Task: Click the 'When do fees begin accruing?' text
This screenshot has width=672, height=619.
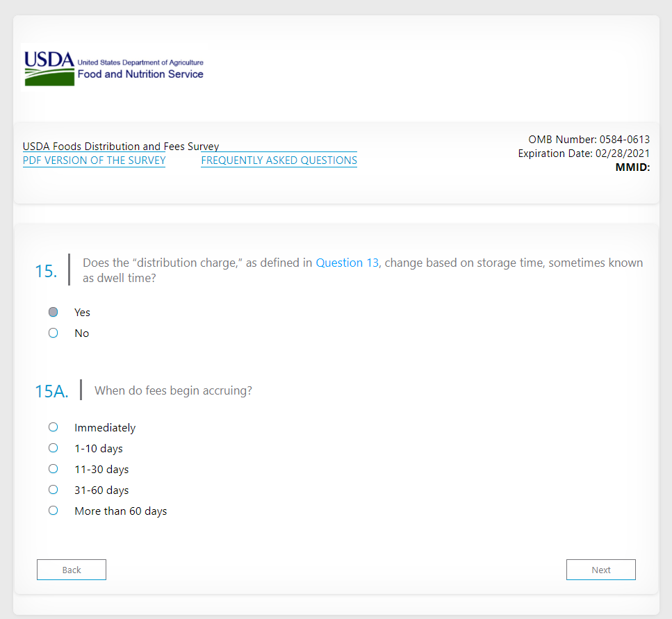Action: coord(174,390)
